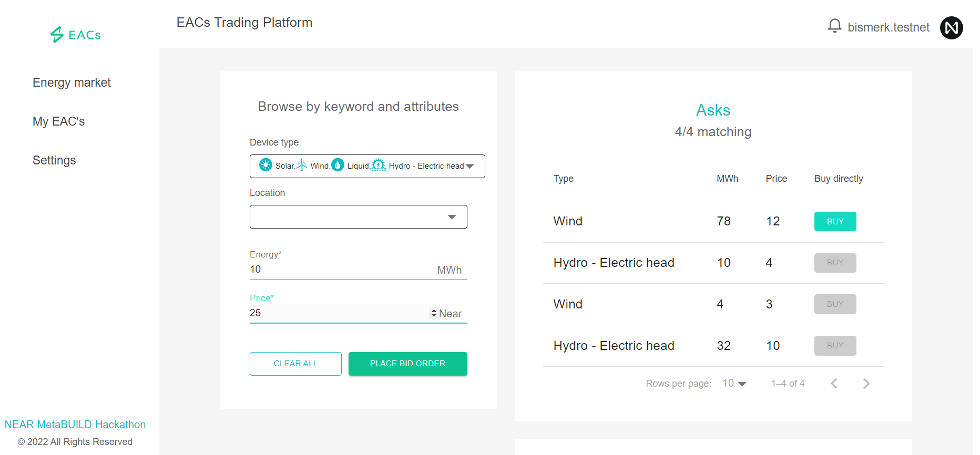Open the Energy market menu item
Viewport: 980px width, 455px height.
pyautogui.click(x=72, y=82)
